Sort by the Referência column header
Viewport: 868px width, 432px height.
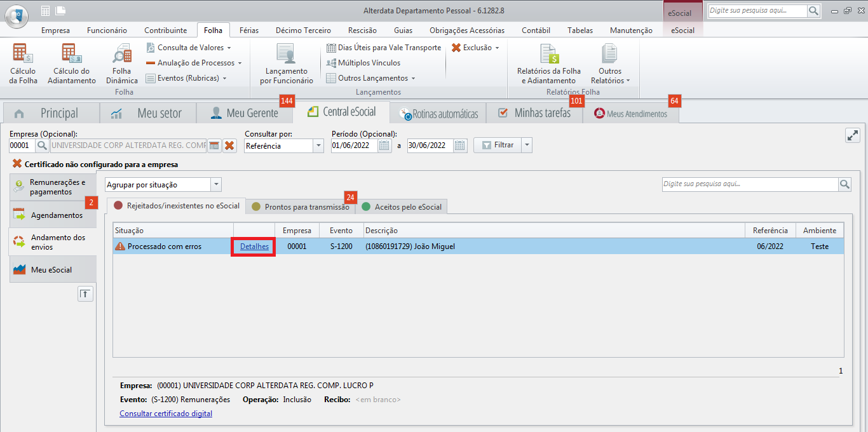click(x=770, y=231)
